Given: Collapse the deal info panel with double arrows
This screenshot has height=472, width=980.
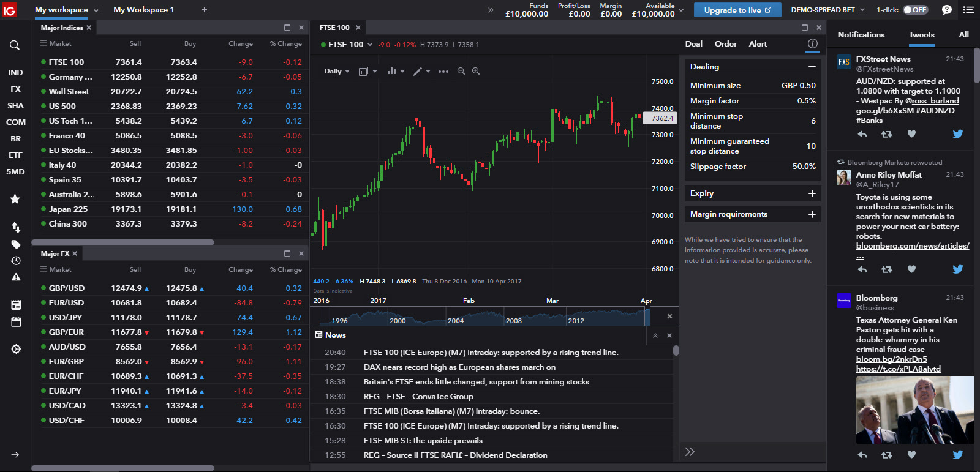Looking at the screenshot, I should click(690, 452).
